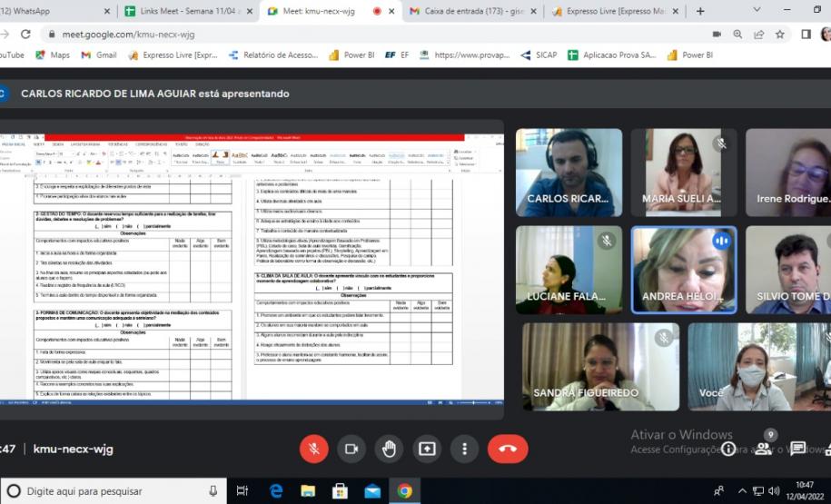The height and width of the screenshot is (504, 831).
Task: Switch to Links Meet spreadsheet tab
Action: [x=186, y=11]
